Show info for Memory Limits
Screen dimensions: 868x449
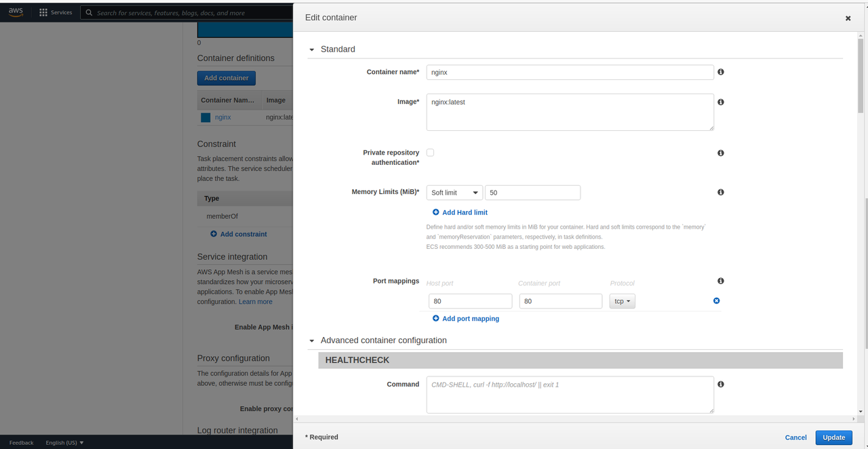(x=721, y=193)
